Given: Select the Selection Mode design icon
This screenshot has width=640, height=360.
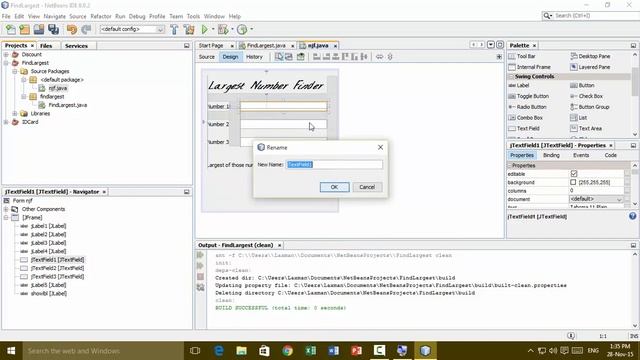Looking at the screenshot, I should pyautogui.click(x=279, y=57).
